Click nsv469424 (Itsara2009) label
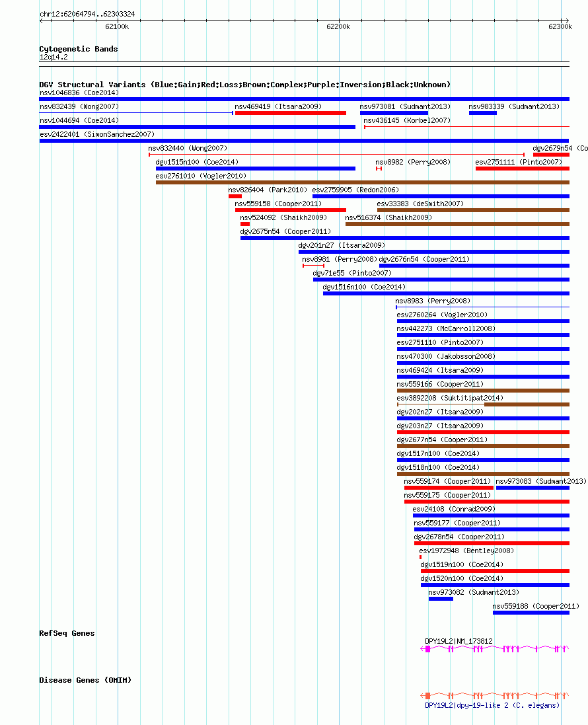 point(440,370)
